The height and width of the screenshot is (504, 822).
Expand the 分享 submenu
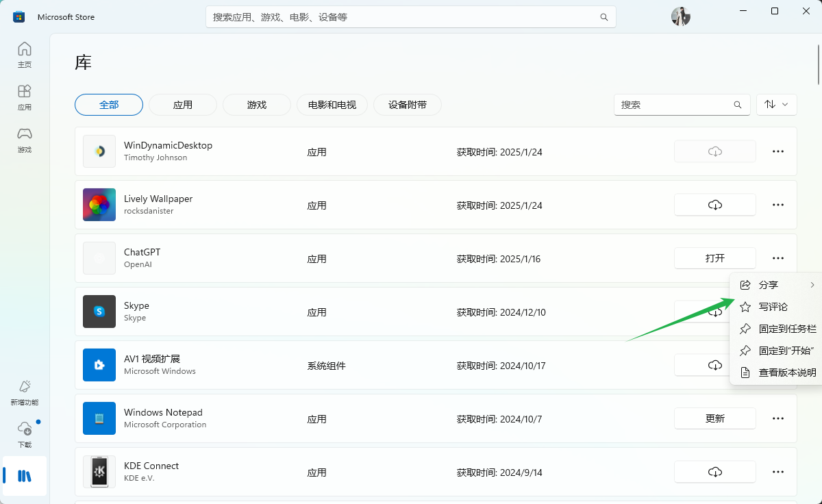[777, 285]
